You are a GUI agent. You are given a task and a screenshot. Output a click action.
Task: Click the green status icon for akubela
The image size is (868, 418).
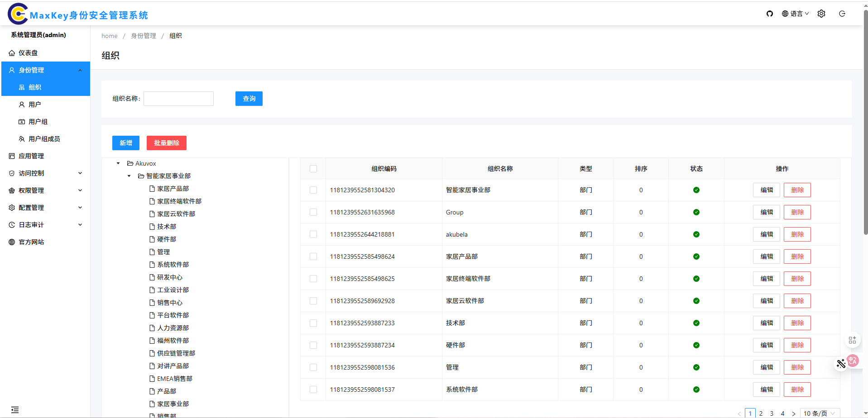pos(696,234)
